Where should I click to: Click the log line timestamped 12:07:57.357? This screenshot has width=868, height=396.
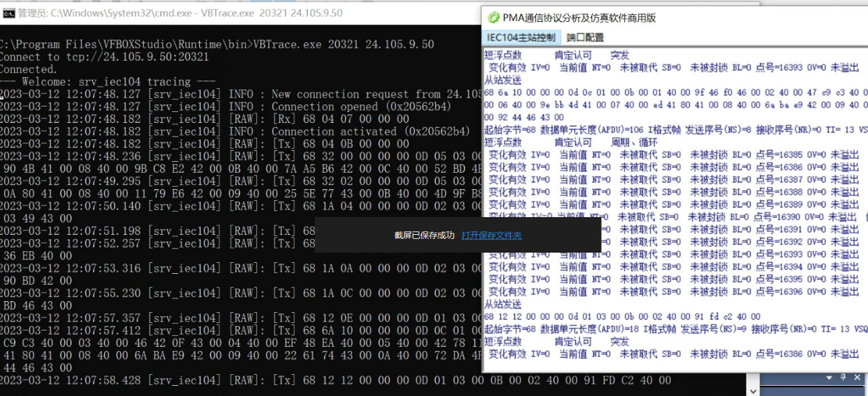[240, 318]
